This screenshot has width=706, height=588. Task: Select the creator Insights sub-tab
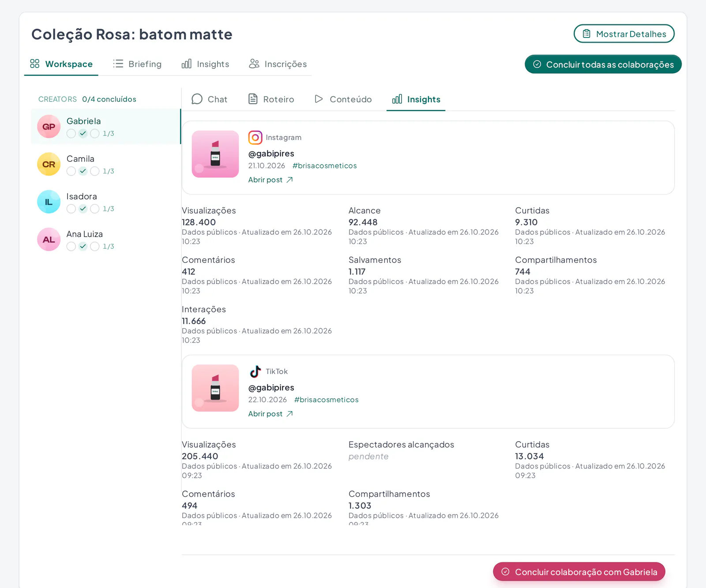pyautogui.click(x=416, y=99)
